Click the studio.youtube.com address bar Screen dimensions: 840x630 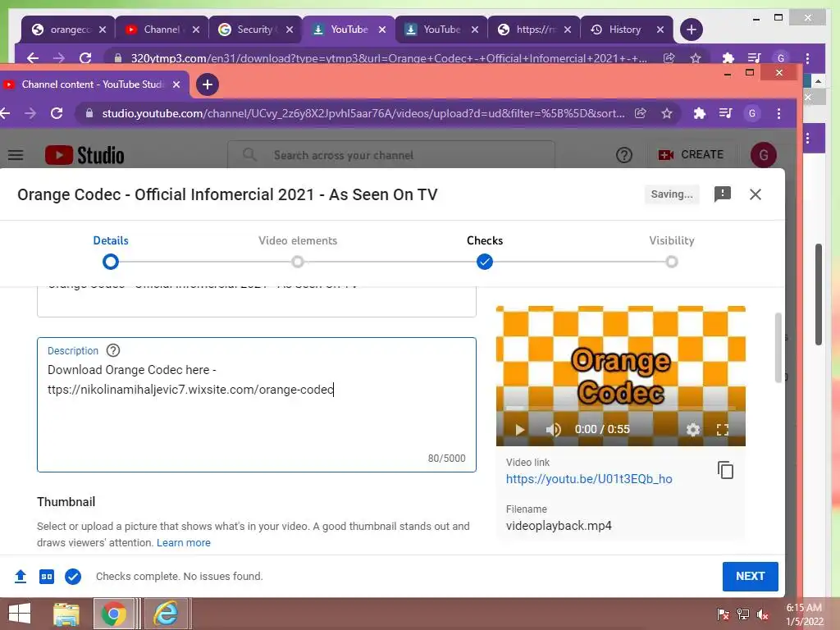coord(363,113)
